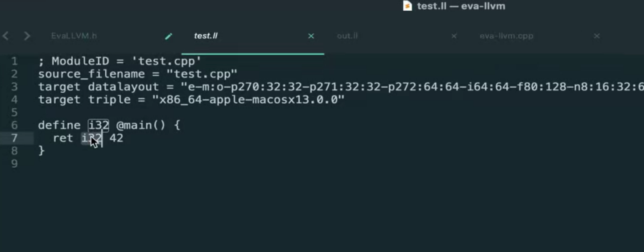Click the boxed i32 on the define line
644x252 pixels.
point(99,125)
